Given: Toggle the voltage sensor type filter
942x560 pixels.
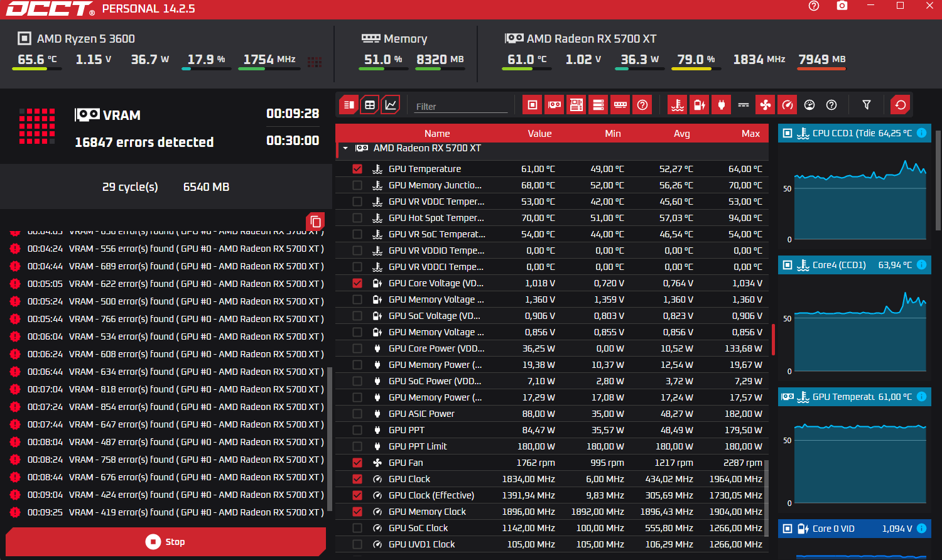Looking at the screenshot, I should point(700,105).
